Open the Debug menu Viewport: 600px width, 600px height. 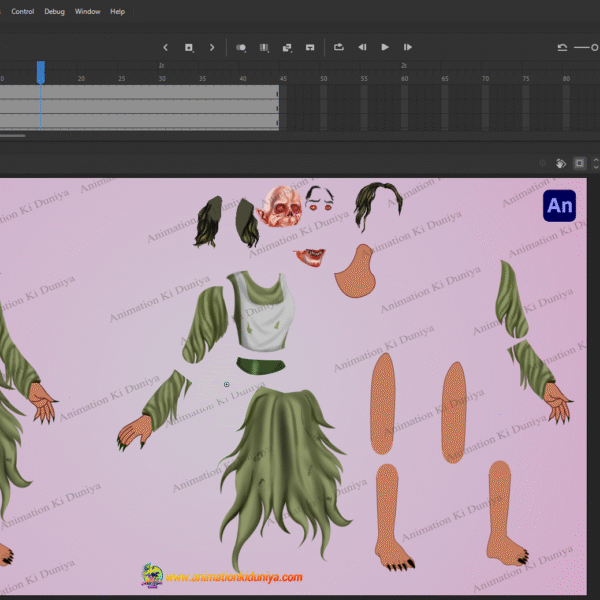(x=54, y=11)
